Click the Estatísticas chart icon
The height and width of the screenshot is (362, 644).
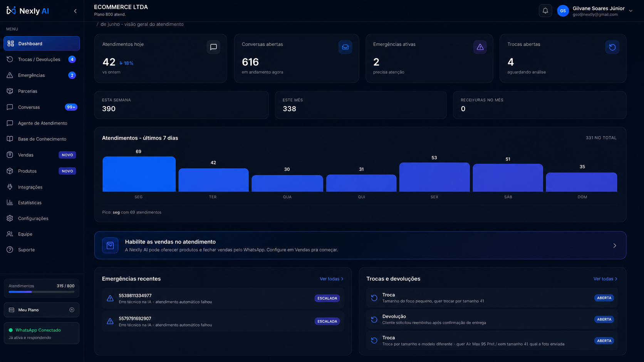10,202
